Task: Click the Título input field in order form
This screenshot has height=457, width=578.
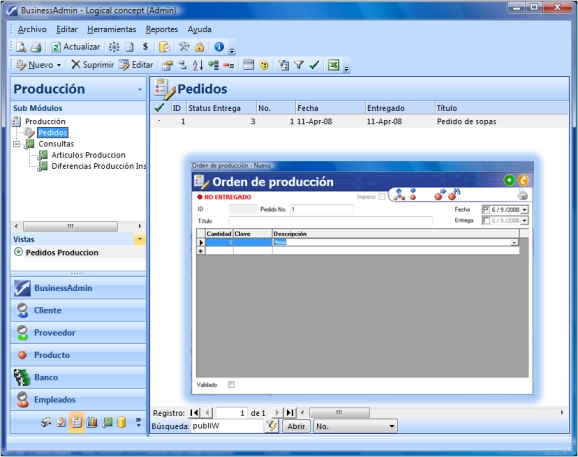Action: 330,221
